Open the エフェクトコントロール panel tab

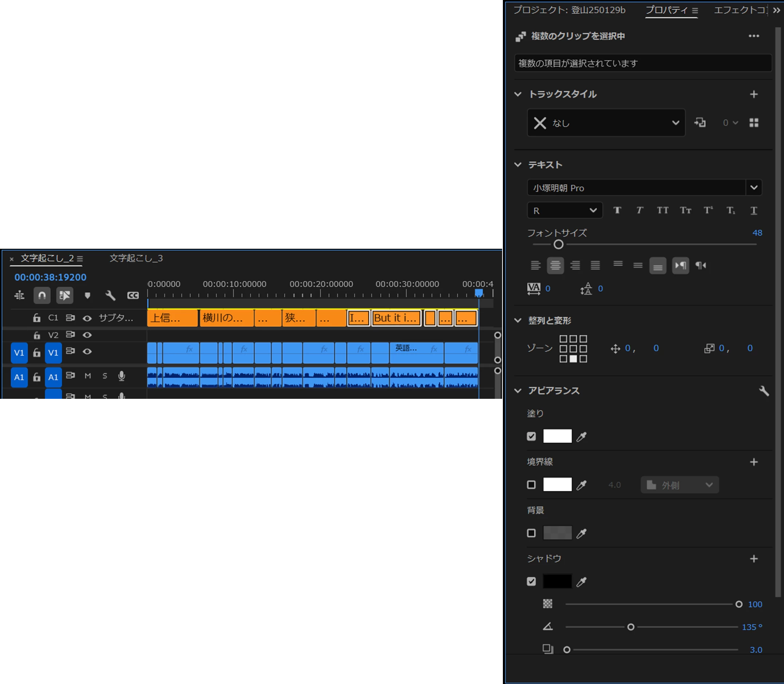pos(739,10)
